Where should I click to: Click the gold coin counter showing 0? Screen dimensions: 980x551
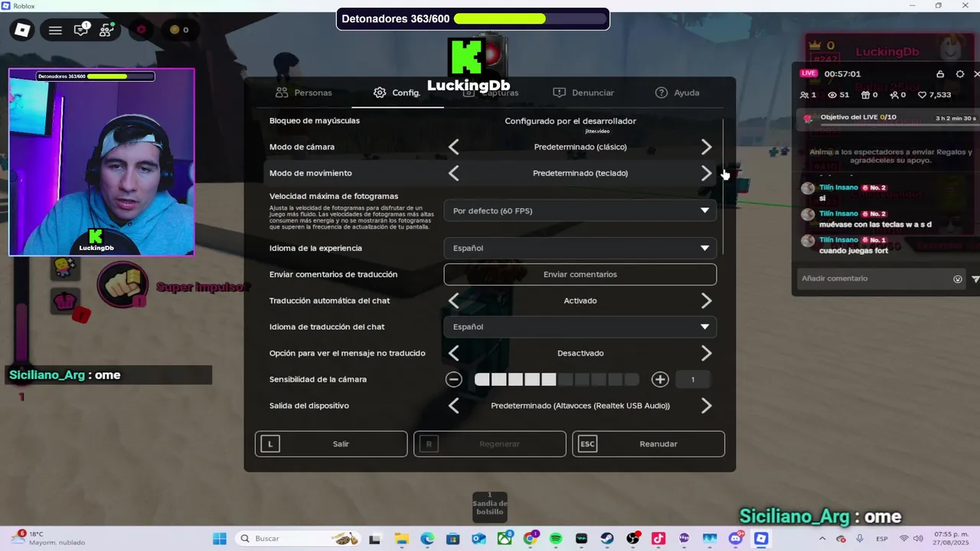(x=180, y=30)
